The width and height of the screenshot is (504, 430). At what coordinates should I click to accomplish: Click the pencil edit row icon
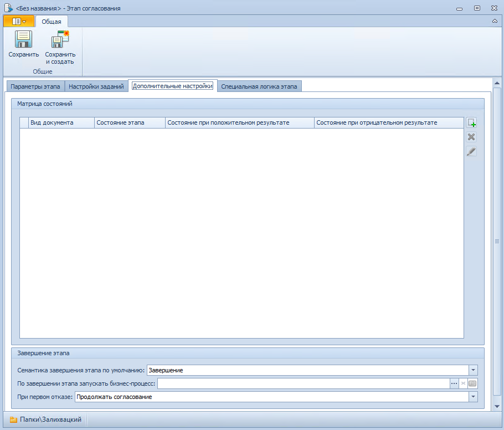click(471, 152)
